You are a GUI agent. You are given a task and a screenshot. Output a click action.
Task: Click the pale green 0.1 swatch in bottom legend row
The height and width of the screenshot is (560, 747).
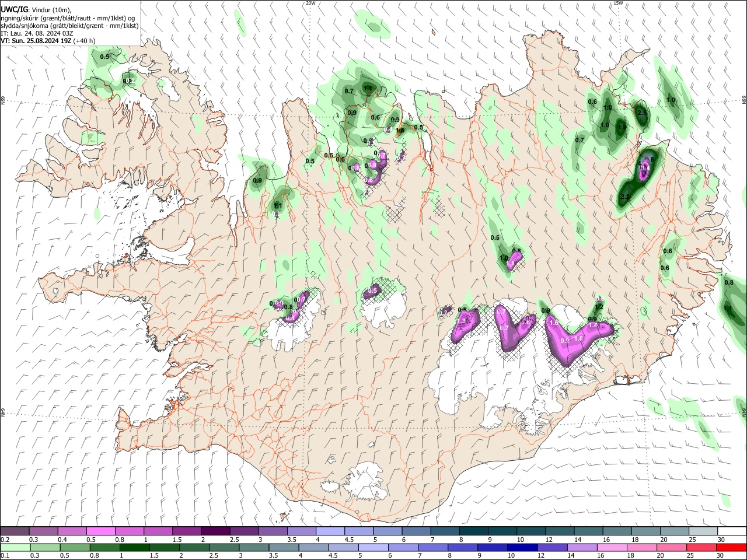coord(15,548)
